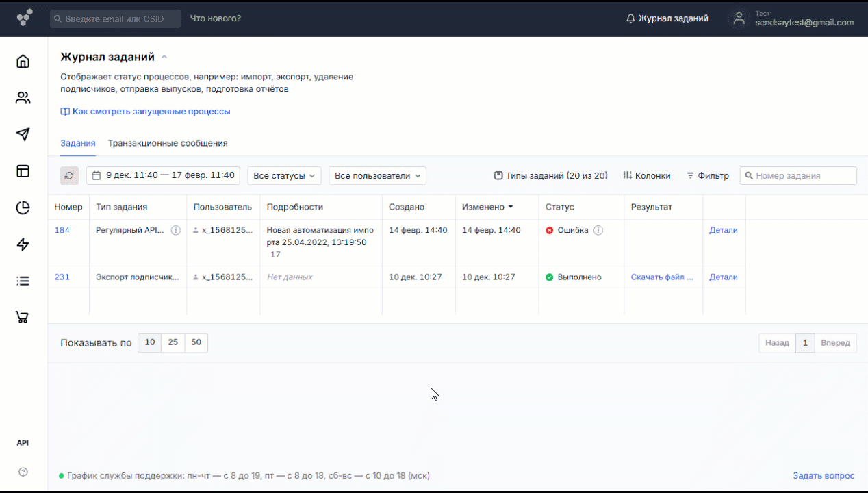Open Детали link for task 184
Screen dimensions: 868x493
coord(723,231)
